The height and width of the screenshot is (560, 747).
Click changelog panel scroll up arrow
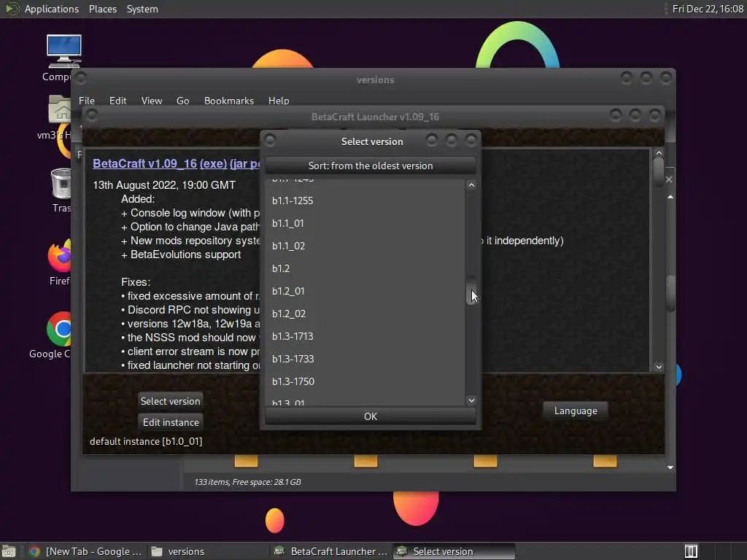(659, 153)
